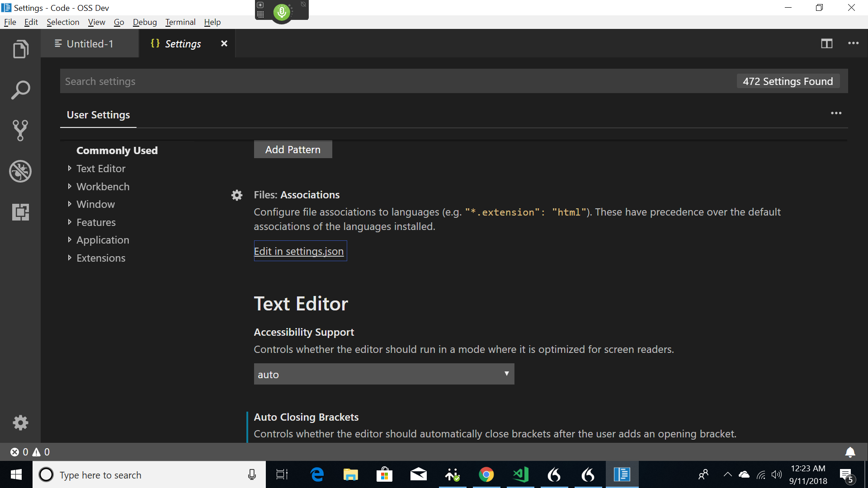
Task: Open the Source Control view
Action: tap(20, 131)
